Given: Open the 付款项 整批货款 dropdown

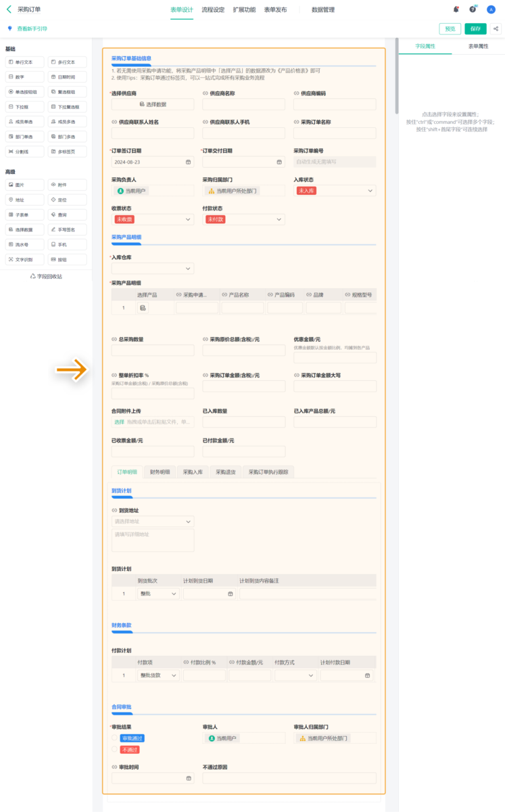Looking at the screenshot, I should [159, 675].
